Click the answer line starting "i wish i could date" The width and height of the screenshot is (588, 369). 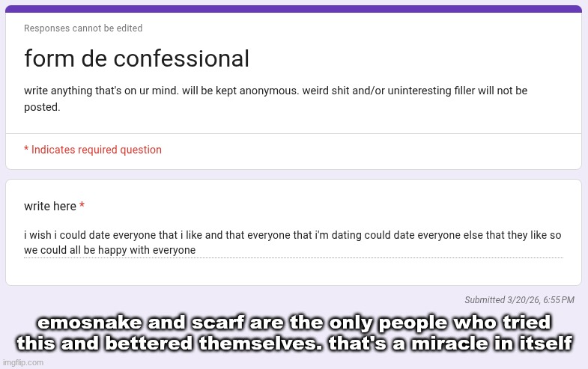(x=292, y=235)
